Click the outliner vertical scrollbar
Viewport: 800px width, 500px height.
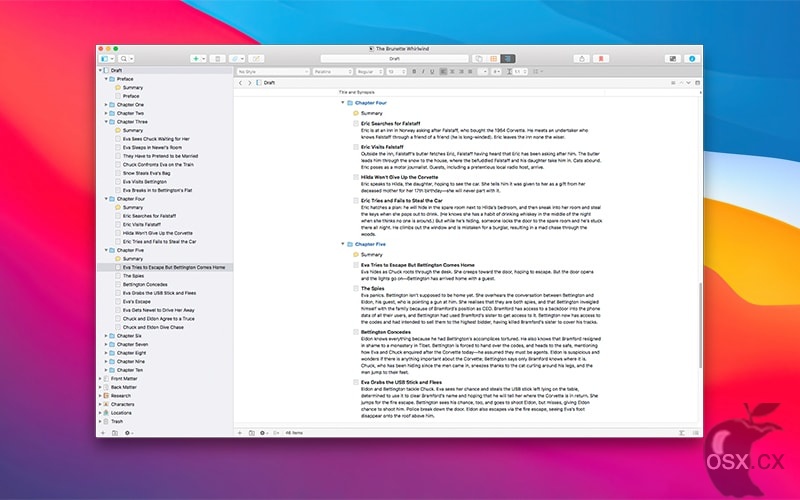coord(700,325)
